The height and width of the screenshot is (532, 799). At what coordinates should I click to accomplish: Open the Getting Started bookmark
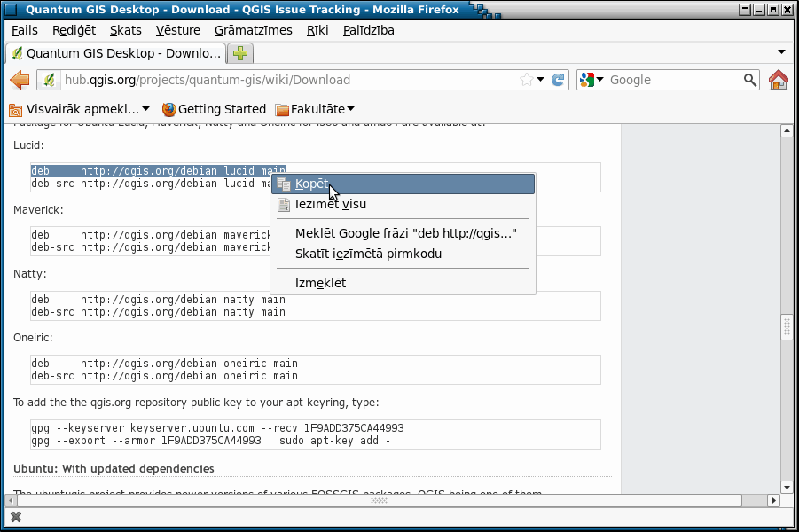point(214,109)
